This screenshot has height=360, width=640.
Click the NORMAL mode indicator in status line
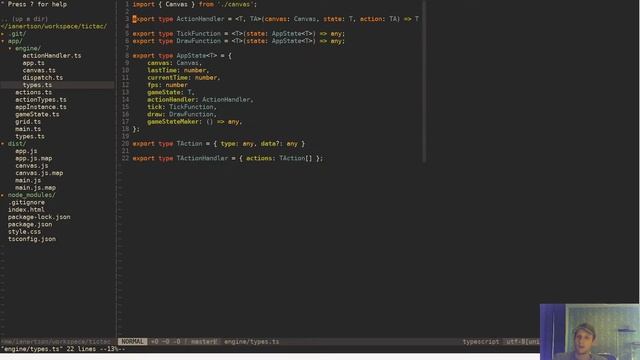click(x=133, y=342)
